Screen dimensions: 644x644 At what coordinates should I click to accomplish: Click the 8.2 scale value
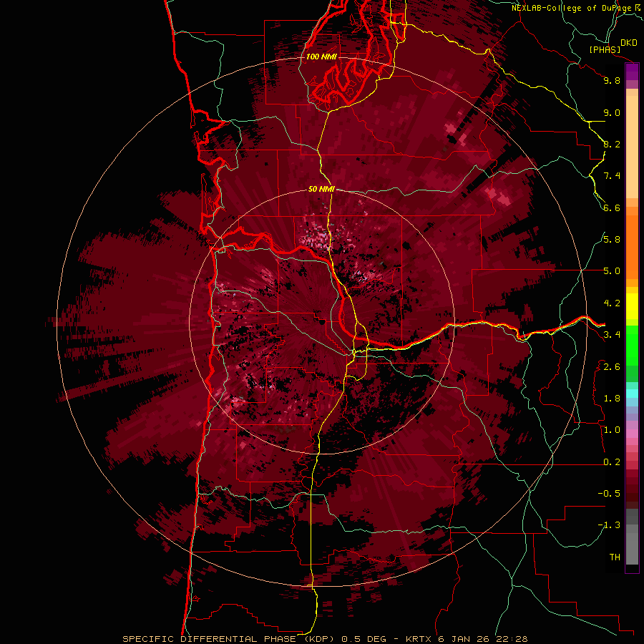pos(612,144)
